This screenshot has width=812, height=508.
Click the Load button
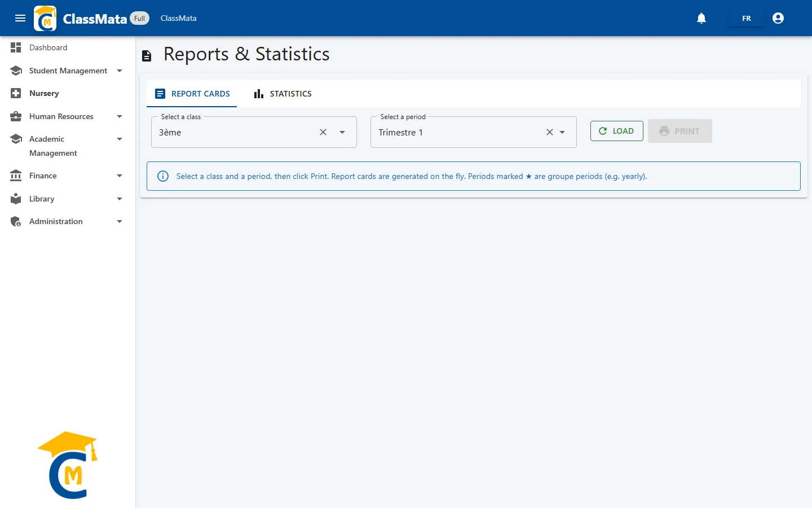pyautogui.click(x=616, y=131)
